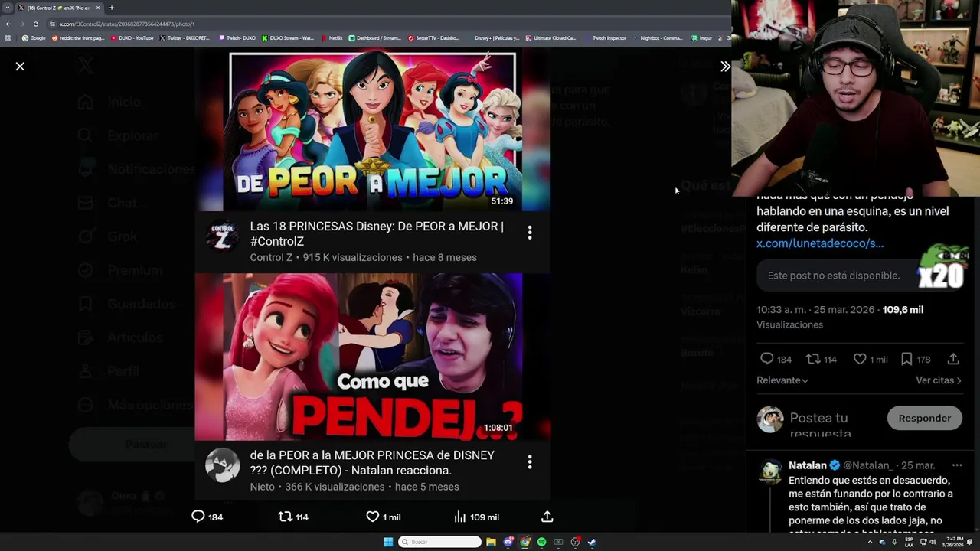980x551 pixels.
Task: Share the post from side panel
Action: pyautogui.click(x=953, y=359)
